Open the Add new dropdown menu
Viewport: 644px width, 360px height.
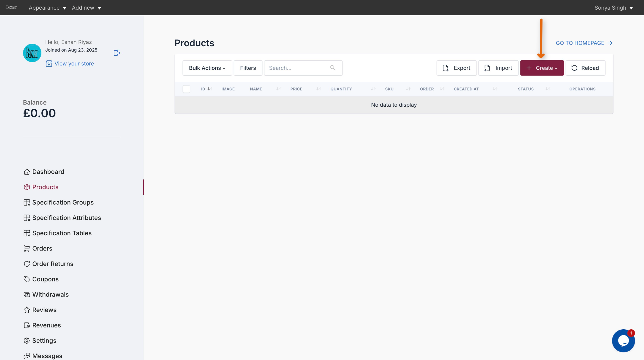click(x=86, y=8)
